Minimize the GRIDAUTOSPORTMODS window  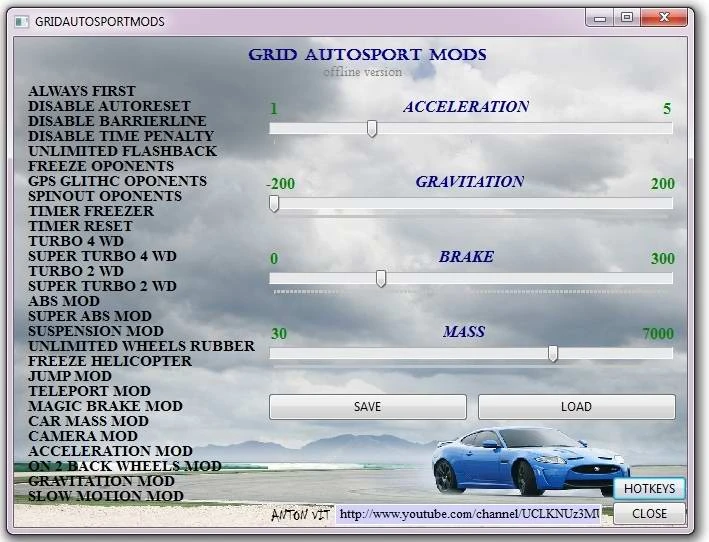point(600,18)
